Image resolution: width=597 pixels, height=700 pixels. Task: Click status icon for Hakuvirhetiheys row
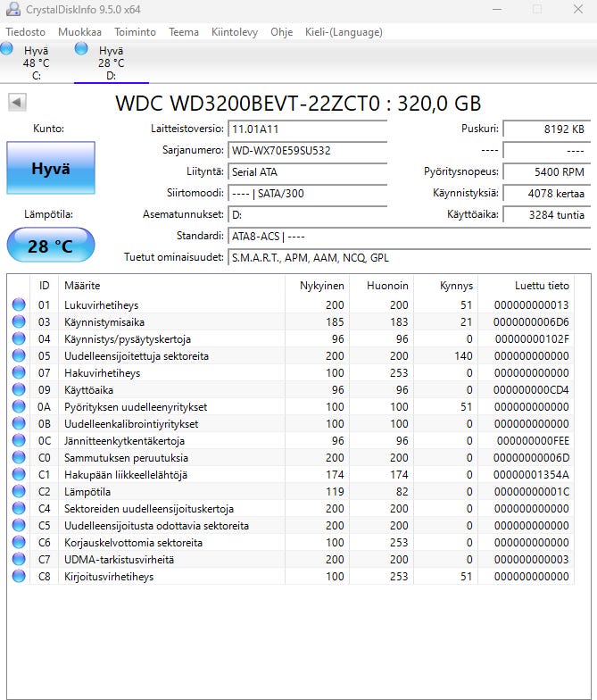19,372
